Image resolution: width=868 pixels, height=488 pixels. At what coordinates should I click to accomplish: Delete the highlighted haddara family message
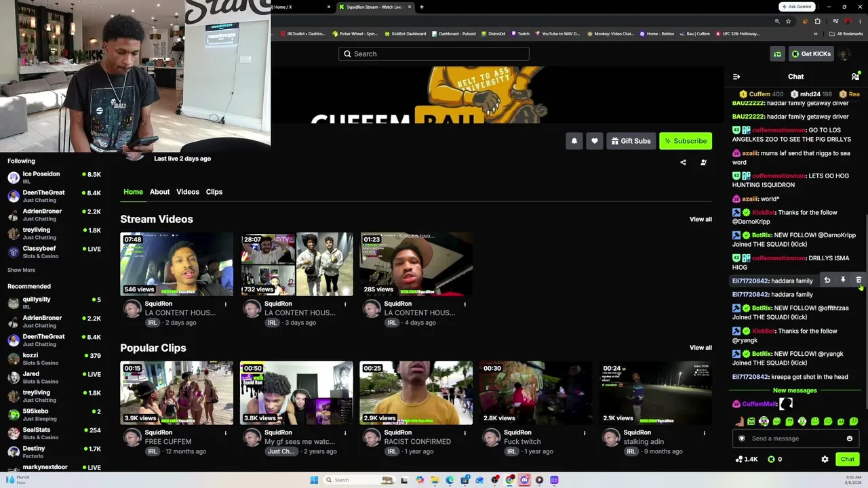859,280
